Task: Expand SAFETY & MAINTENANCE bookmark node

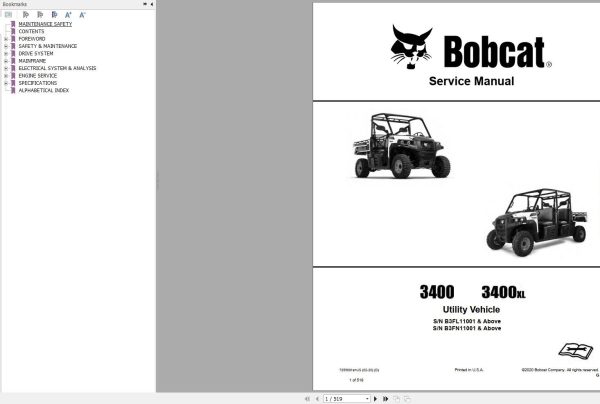Action: 6,46
